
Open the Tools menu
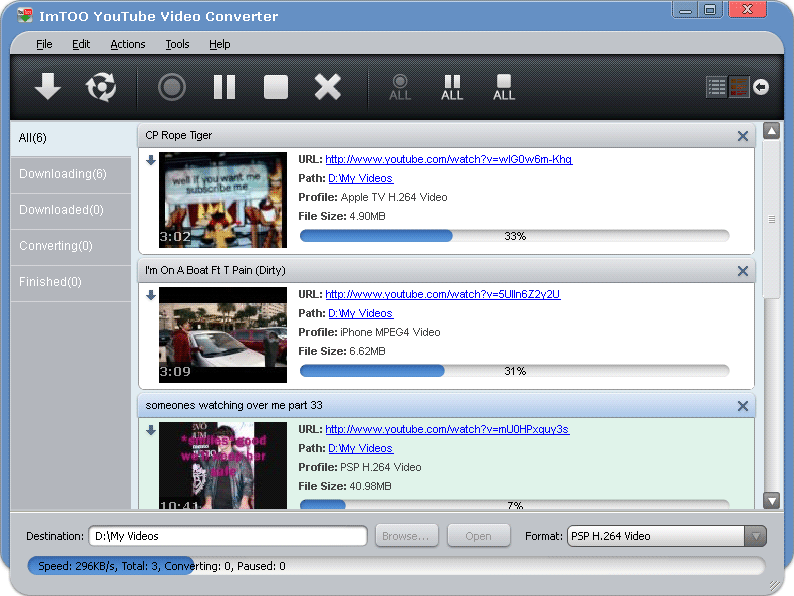point(177,44)
